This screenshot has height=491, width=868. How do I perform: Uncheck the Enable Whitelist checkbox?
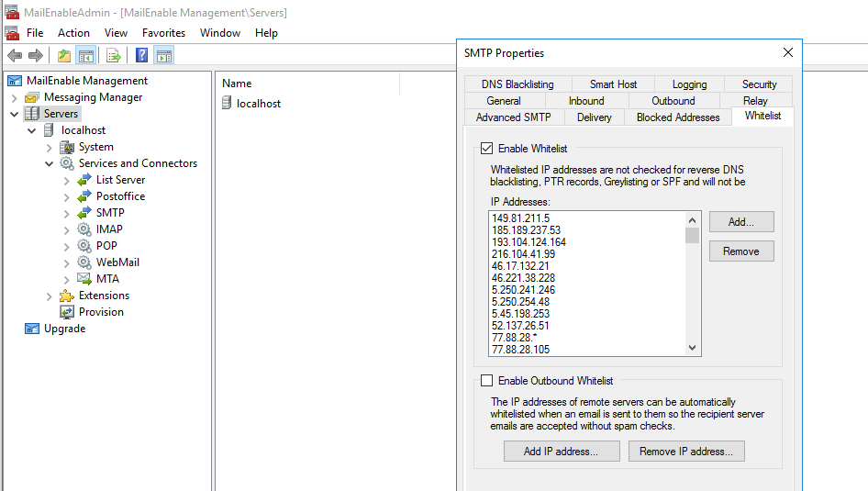tap(487, 149)
